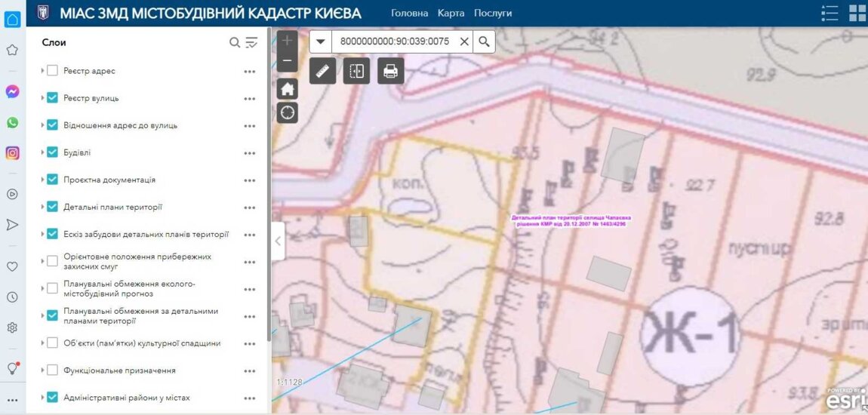This screenshot has width=868, height=415.
Task: Go to the Послуги menu
Action: (x=493, y=13)
